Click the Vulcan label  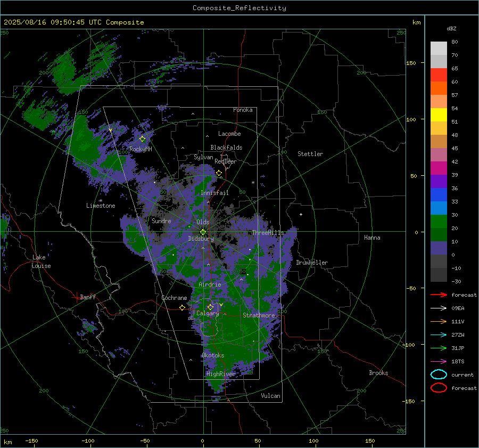(271, 396)
